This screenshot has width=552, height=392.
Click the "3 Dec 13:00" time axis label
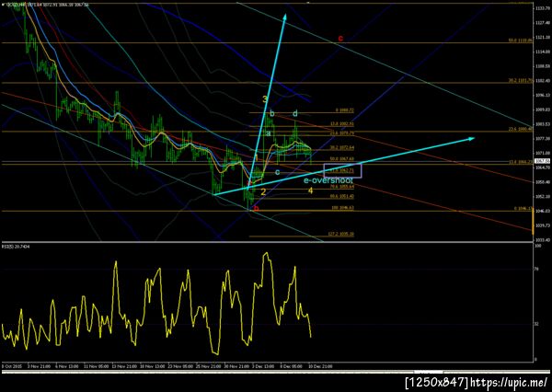[263, 366]
